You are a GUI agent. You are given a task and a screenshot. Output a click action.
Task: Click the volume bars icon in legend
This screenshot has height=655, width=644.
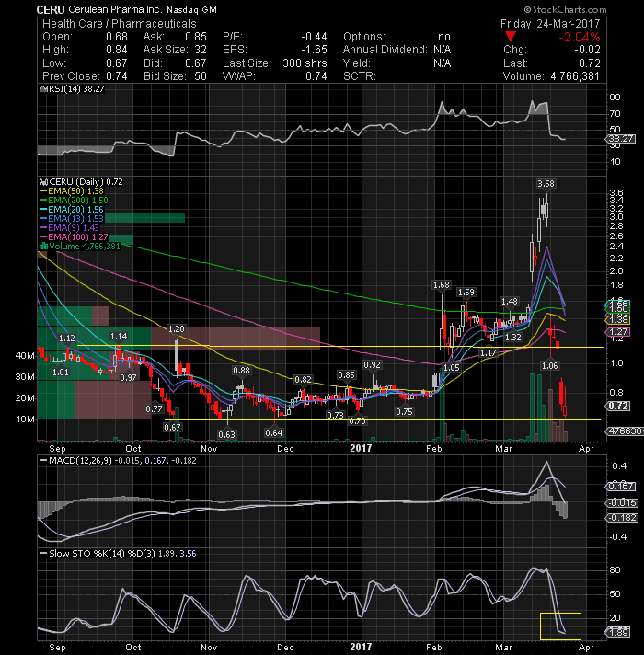point(43,246)
